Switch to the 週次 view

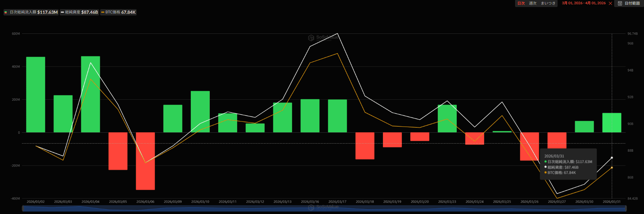click(x=533, y=3)
